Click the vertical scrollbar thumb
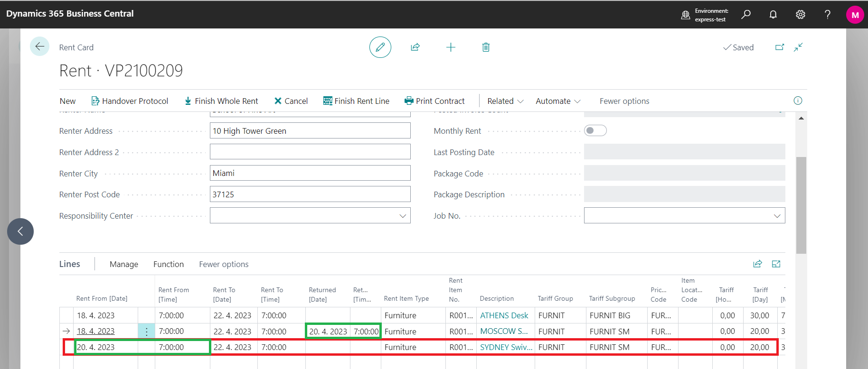The height and width of the screenshot is (369, 868). coord(801,205)
